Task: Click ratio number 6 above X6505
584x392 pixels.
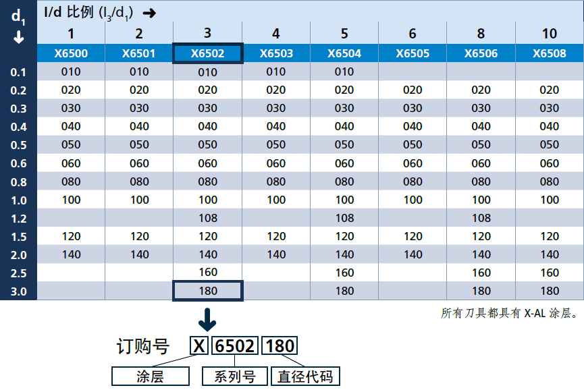Action: pyautogui.click(x=413, y=34)
